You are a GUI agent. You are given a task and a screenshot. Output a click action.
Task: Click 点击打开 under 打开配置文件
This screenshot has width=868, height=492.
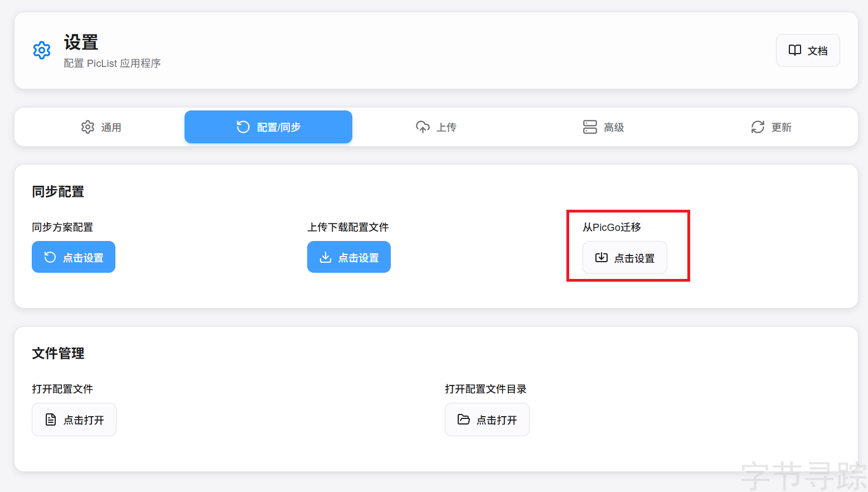click(74, 419)
